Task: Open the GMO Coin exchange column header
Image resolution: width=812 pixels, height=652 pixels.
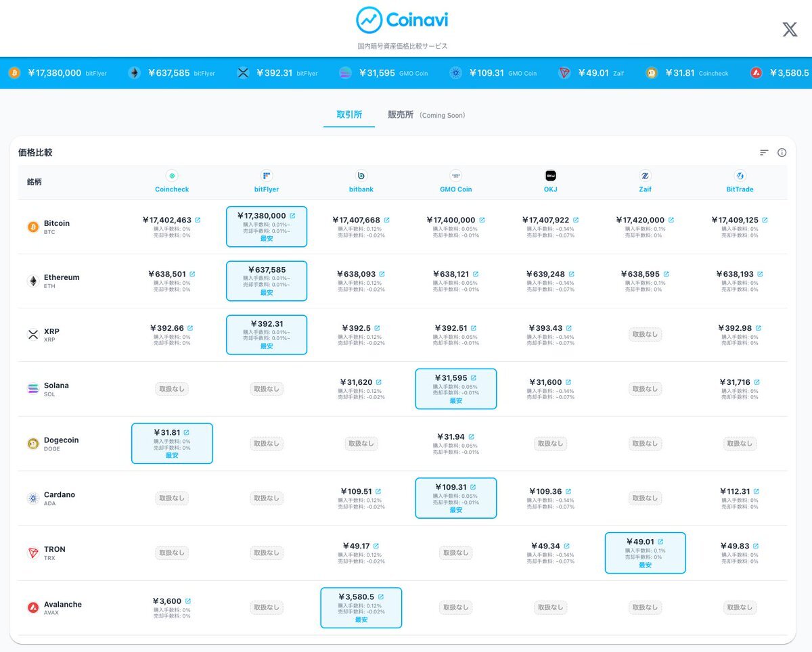Action: tap(455, 182)
